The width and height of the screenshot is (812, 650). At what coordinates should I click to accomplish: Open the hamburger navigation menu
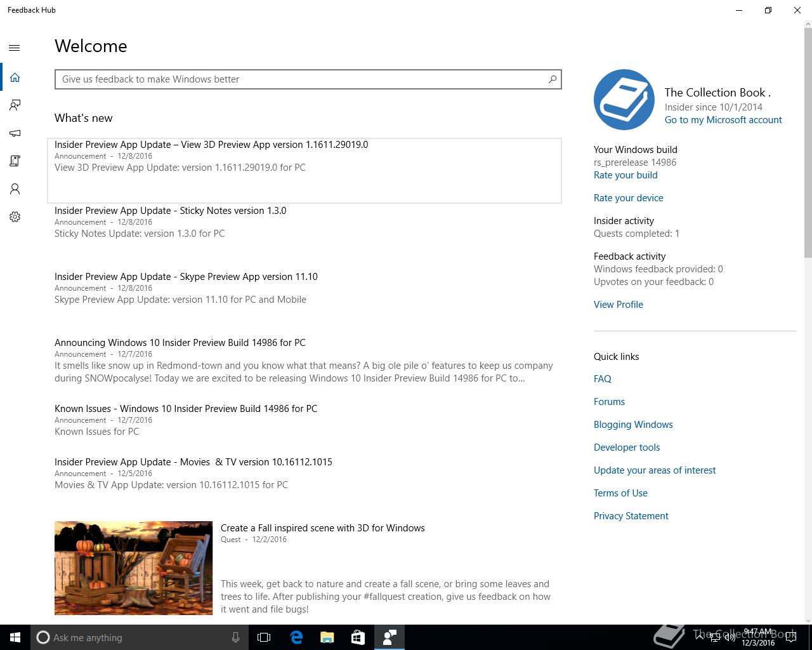pyautogui.click(x=15, y=48)
